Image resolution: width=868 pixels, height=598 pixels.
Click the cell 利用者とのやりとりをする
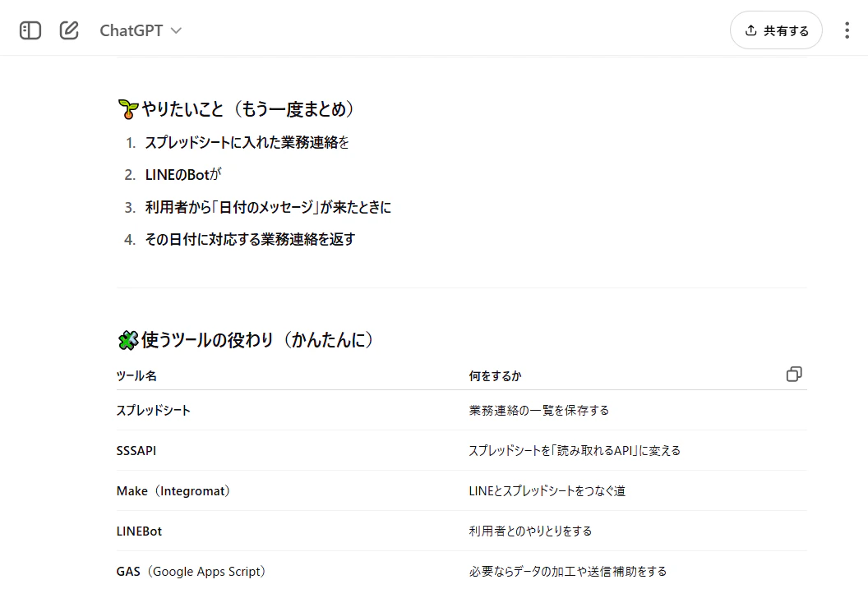(530, 531)
